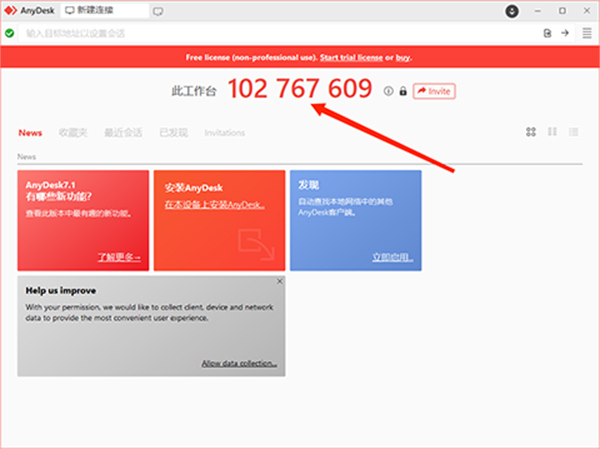Viewport: 600px width, 449px height.
Task: Click the Invite button
Action: pyautogui.click(x=434, y=91)
